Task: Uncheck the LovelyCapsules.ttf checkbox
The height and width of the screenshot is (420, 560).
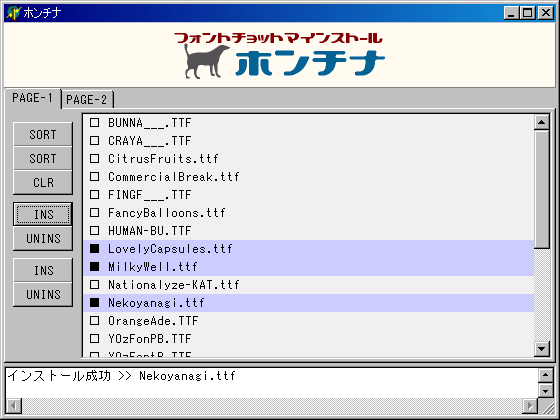Action: tap(95, 249)
